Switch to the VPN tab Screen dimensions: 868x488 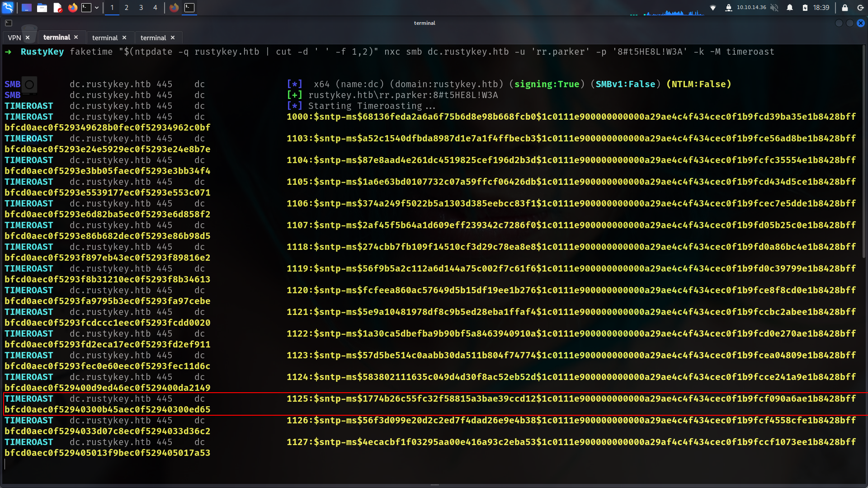[14, 38]
